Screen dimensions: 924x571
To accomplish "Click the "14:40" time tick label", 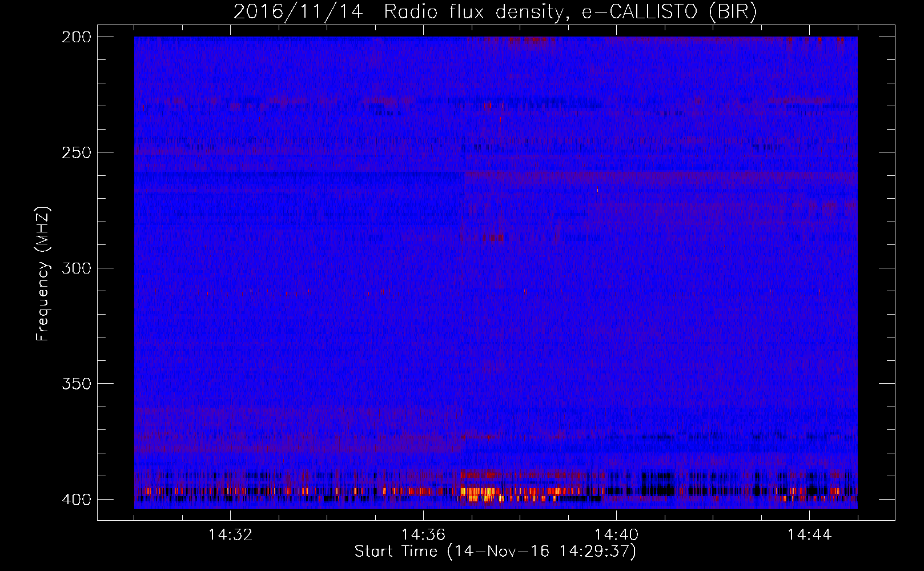I will [616, 534].
